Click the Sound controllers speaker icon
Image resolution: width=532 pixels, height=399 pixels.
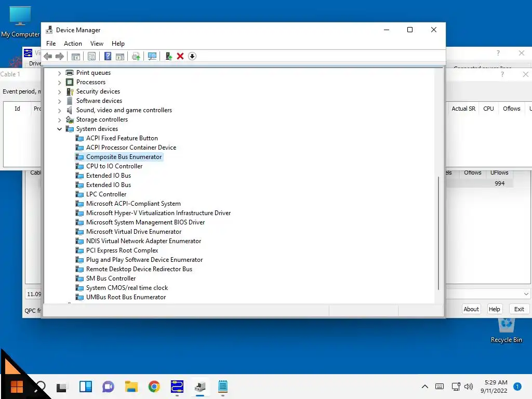point(69,110)
